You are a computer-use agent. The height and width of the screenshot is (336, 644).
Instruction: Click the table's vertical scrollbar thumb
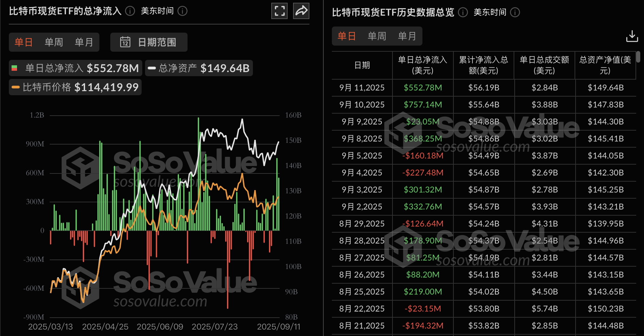[x=638, y=57]
